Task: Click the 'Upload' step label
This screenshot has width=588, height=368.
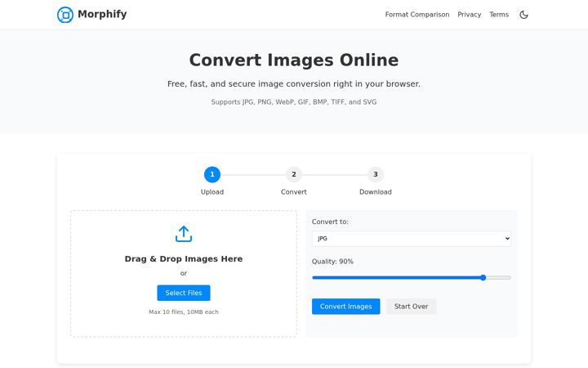Action: [212, 192]
